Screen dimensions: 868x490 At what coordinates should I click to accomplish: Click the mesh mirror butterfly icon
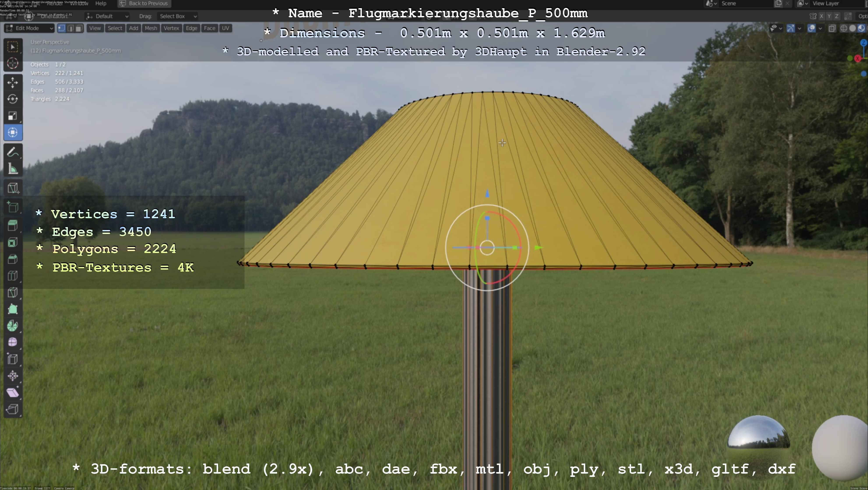point(813,16)
